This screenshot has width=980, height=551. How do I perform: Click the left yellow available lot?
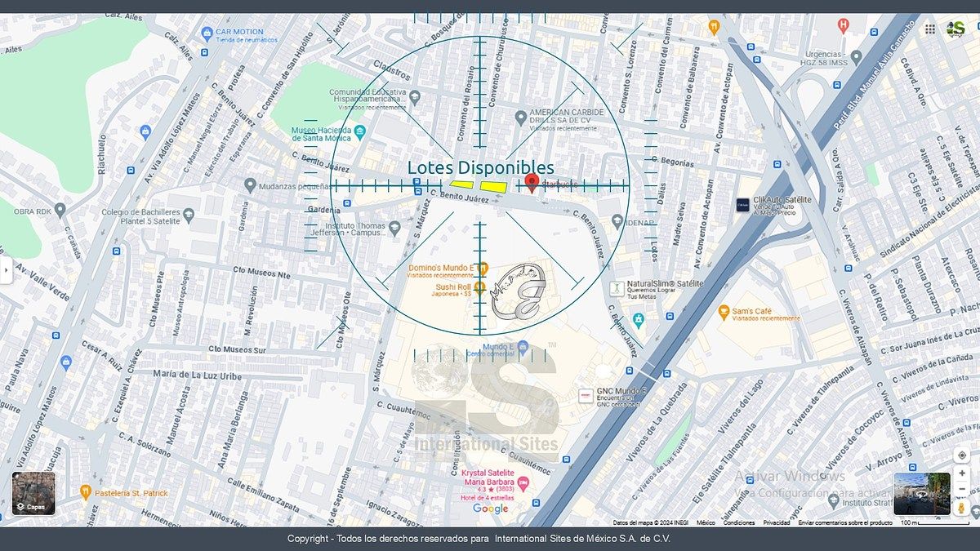pos(462,185)
